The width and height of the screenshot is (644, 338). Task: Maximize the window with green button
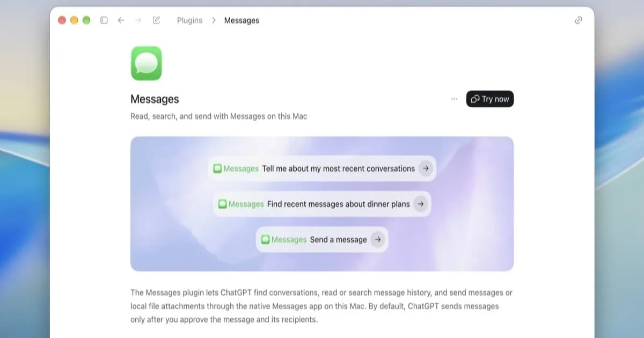[86, 20]
